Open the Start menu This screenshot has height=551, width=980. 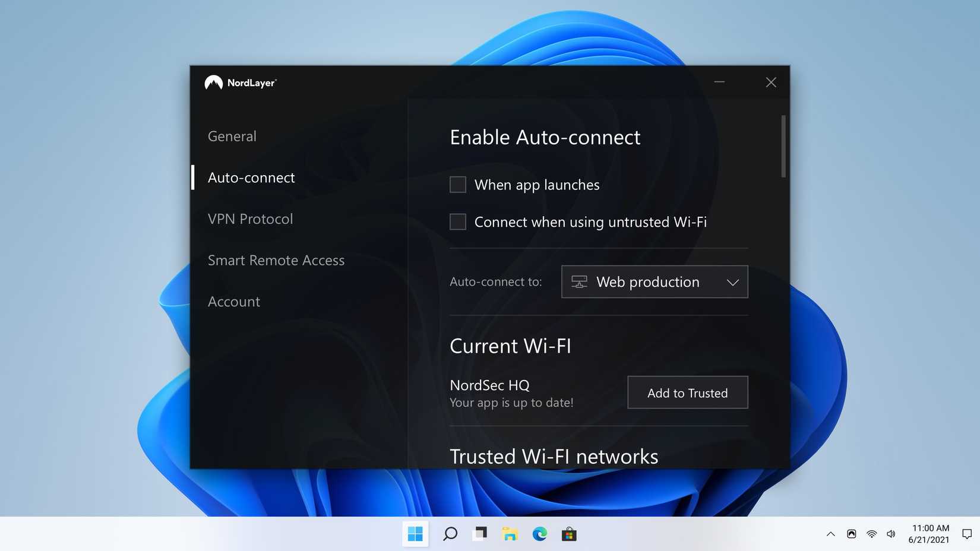tap(415, 534)
